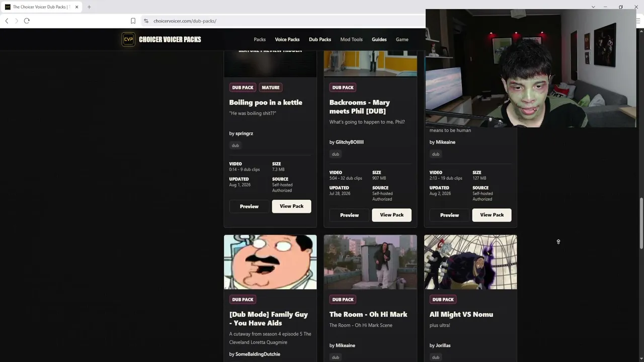This screenshot has width=644, height=362.
Task: Open author Jorillas's profile
Action: 443,345
